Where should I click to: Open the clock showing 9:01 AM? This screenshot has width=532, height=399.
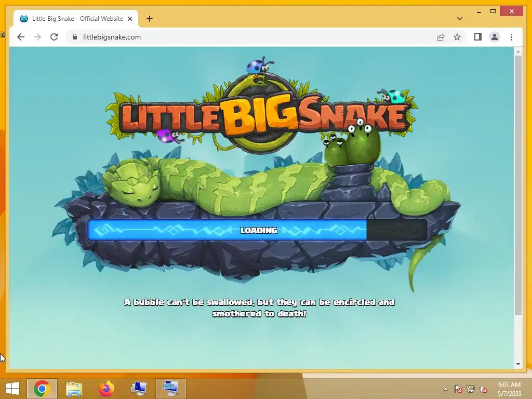pyautogui.click(x=509, y=389)
